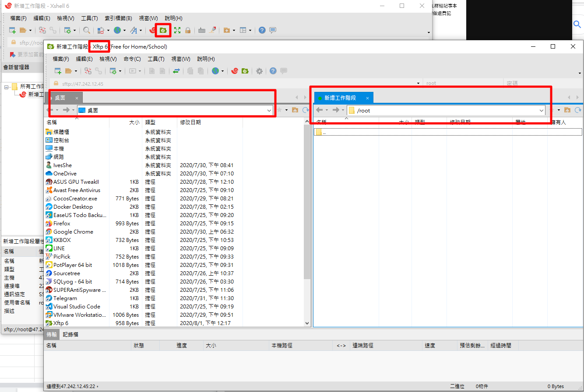Click the highlighter pen icon in Xshell toolbar

tap(213, 30)
